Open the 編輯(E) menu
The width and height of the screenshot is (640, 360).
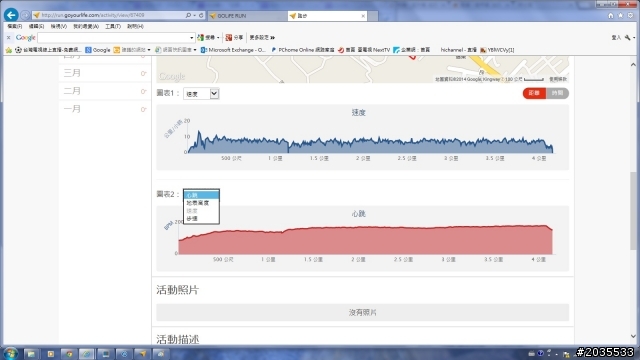click(x=36, y=26)
